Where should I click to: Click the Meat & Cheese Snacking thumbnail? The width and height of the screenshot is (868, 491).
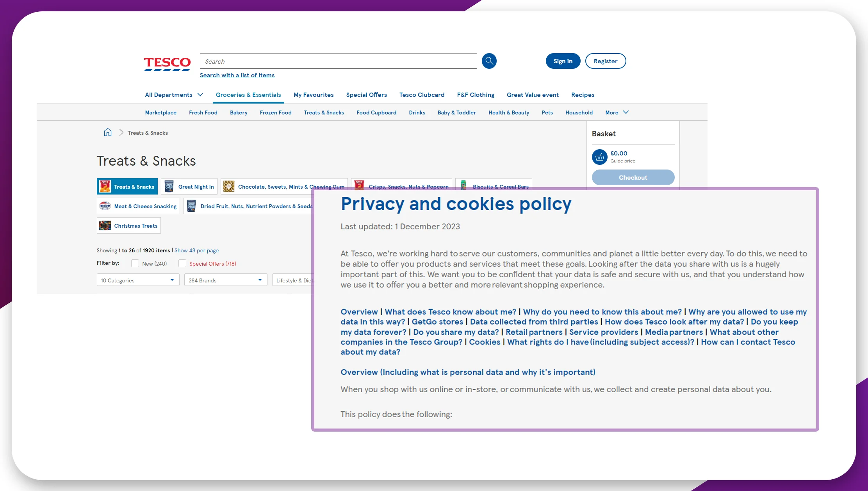point(105,206)
